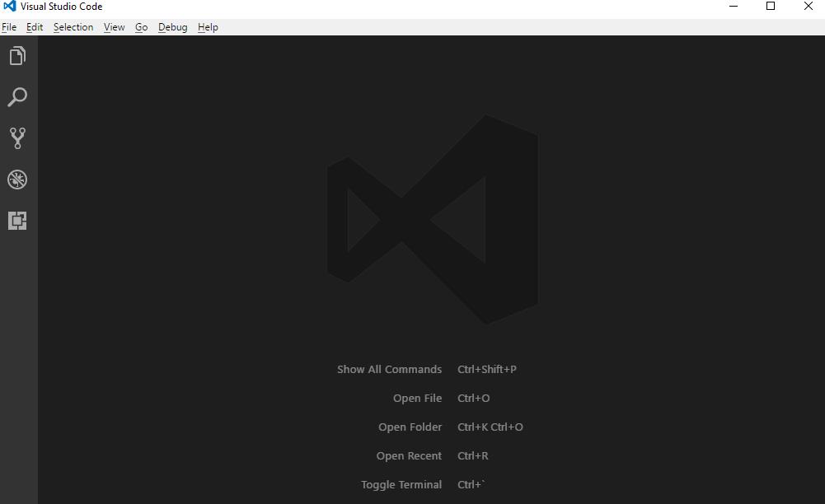Click the Toggle Terminal label

pyautogui.click(x=401, y=485)
